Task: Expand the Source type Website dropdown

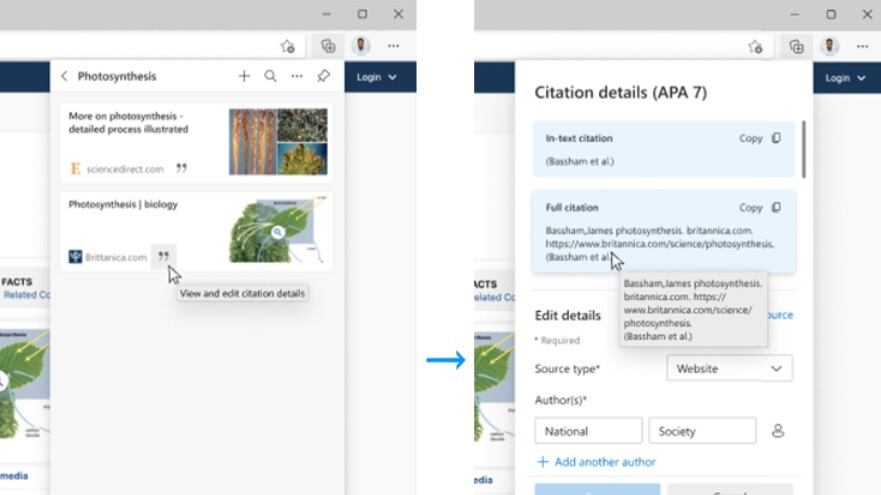Action: [x=729, y=369]
